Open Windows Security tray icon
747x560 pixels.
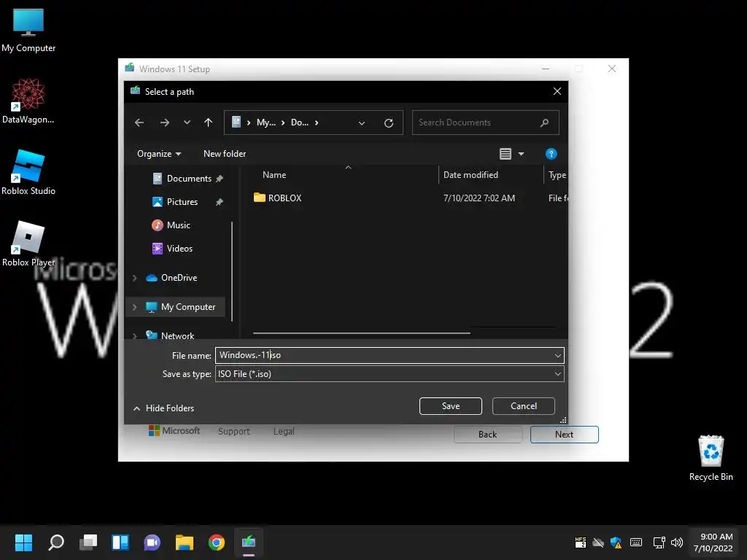click(616, 542)
